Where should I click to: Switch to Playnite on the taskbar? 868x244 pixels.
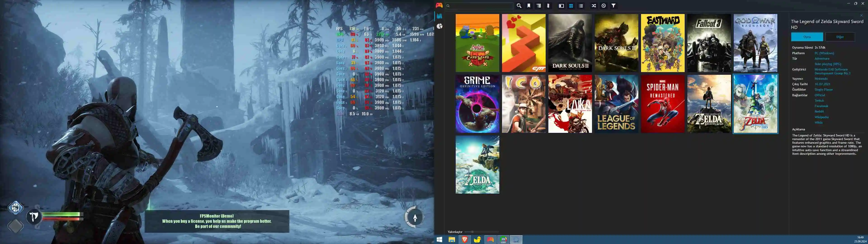[x=490, y=240]
